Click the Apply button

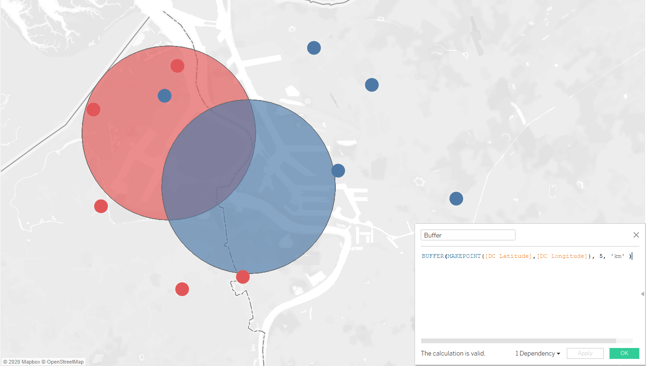click(x=585, y=353)
